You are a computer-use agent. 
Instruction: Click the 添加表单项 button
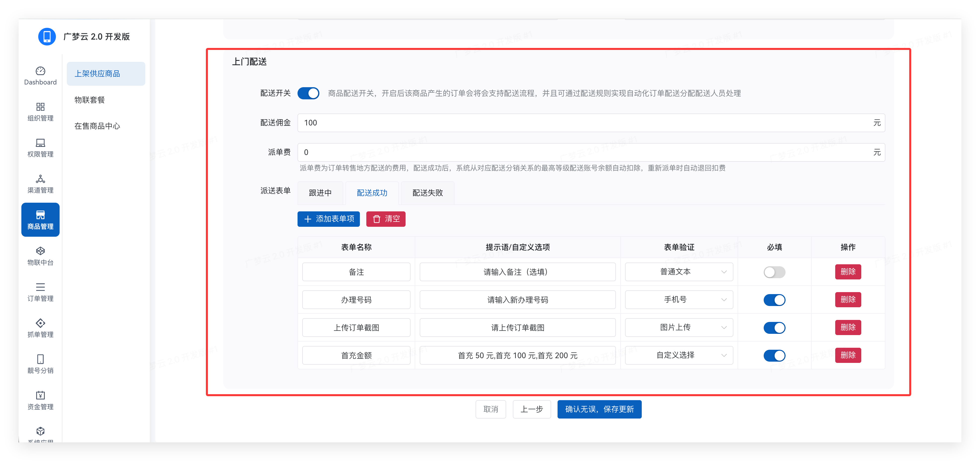click(x=328, y=219)
